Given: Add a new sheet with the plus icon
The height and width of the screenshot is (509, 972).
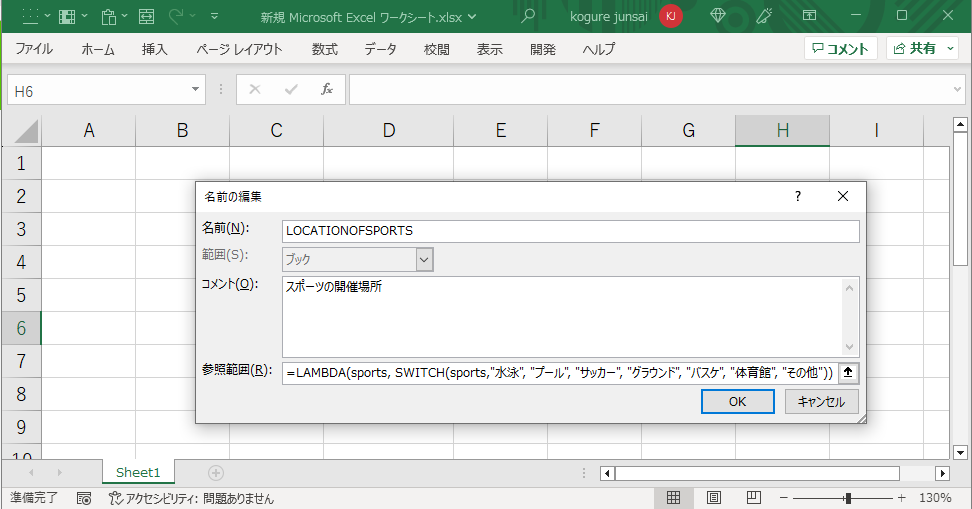Looking at the screenshot, I should click(216, 473).
